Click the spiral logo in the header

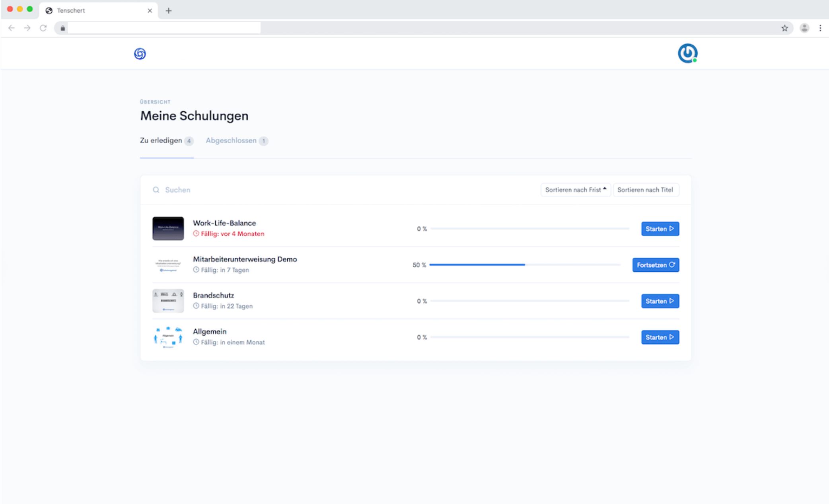point(140,53)
